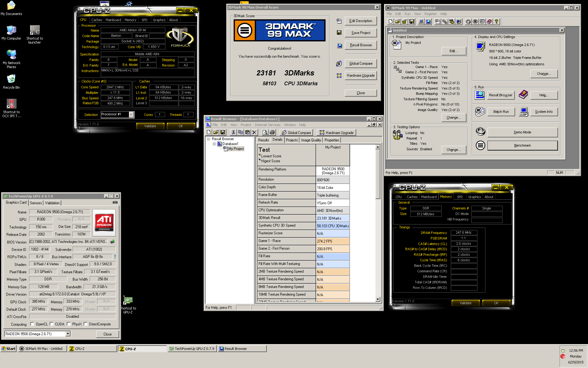Open Register menu in 3DMark 99 Max
The height and width of the screenshot is (368, 588).
430,14
